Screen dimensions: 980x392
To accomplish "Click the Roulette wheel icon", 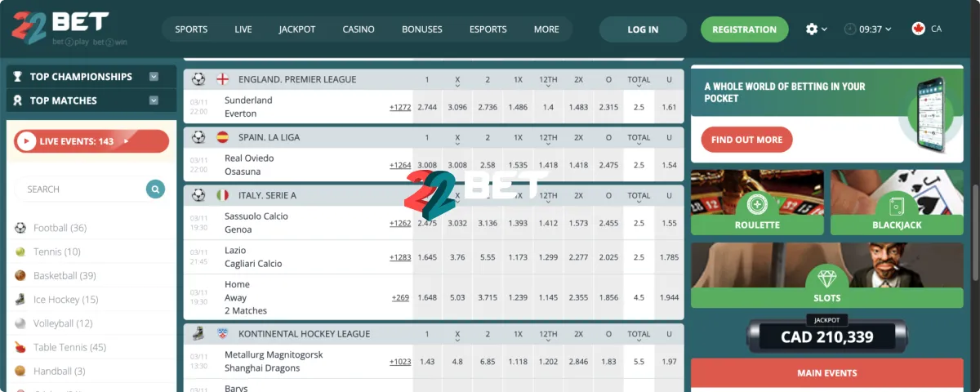I will click(757, 204).
